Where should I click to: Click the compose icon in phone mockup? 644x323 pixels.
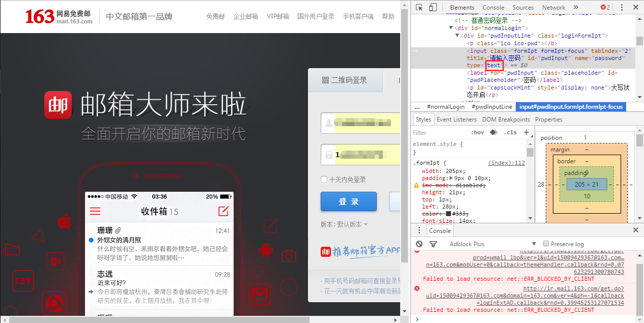pyautogui.click(x=223, y=211)
